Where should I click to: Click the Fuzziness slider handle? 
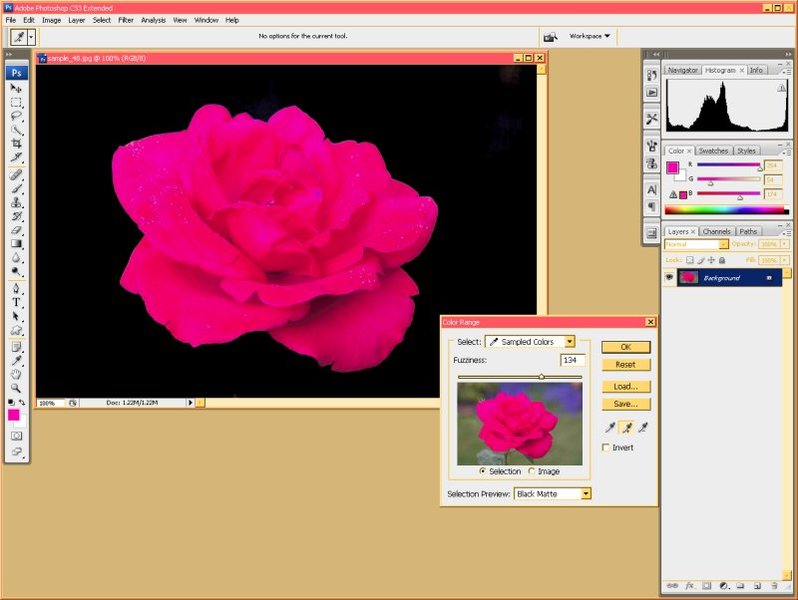pos(541,377)
